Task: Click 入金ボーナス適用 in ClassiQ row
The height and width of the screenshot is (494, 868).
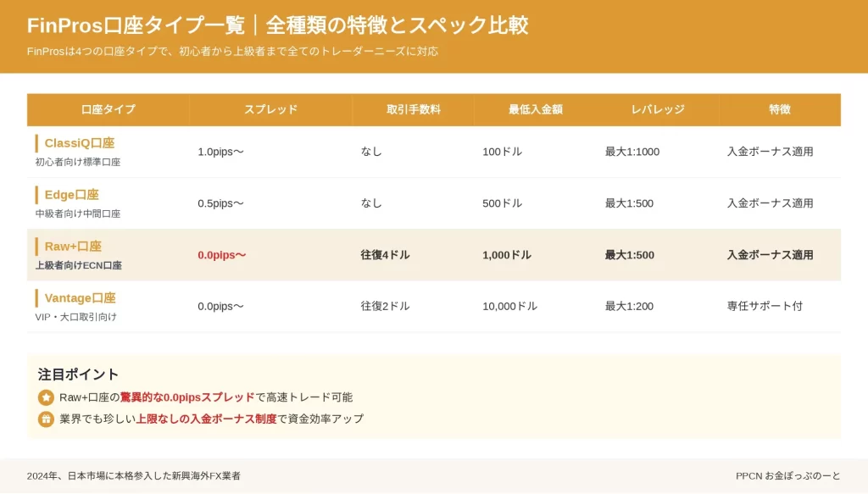Action: (770, 152)
